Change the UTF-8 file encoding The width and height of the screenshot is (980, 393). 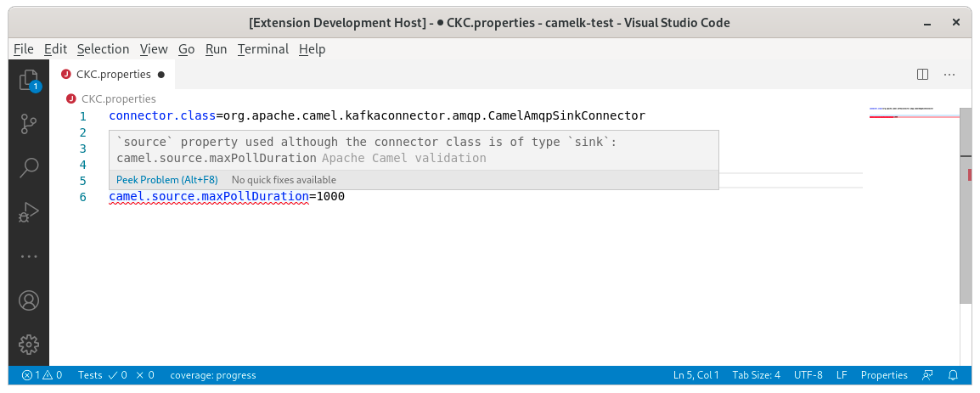[x=808, y=375]
